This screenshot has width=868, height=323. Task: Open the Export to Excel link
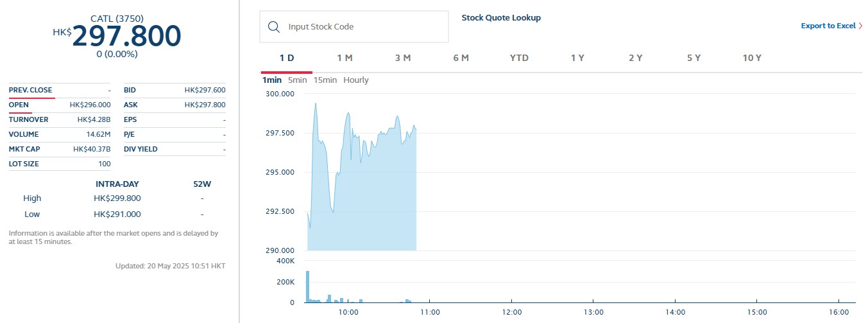(828, 26)
